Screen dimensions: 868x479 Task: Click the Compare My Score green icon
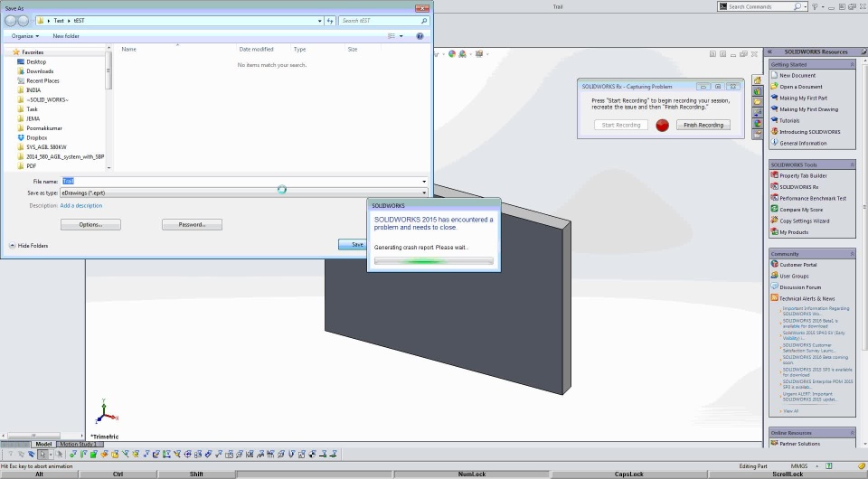pyautogui.click(x=775, y=209)
